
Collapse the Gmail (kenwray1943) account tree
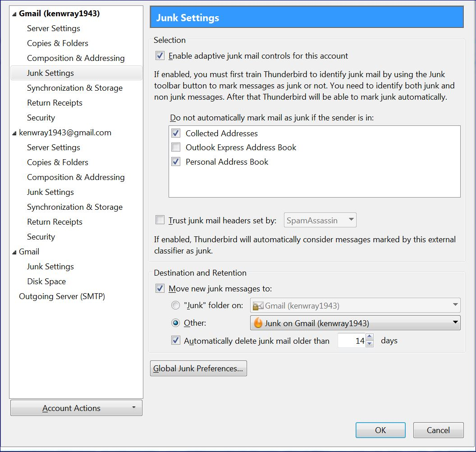point(14,14)
